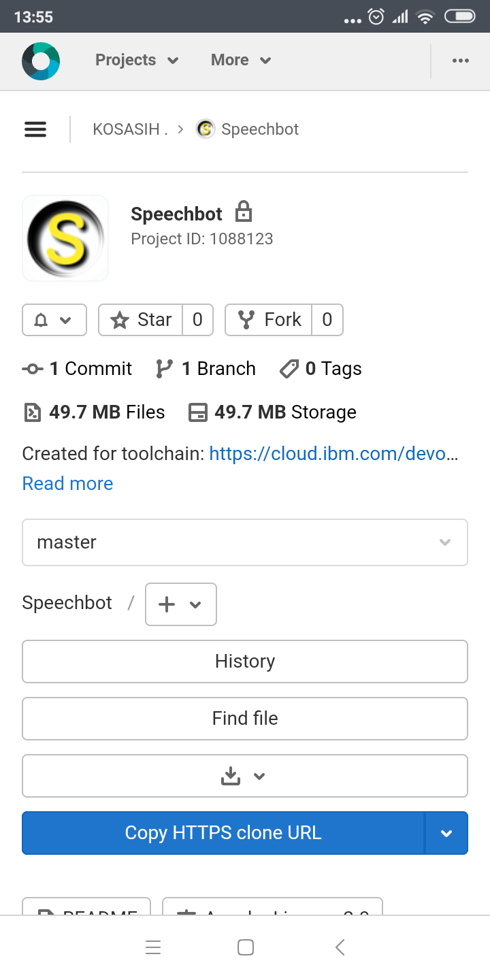View the star count of 0
490x980 pixels.
(x=197, y=320)
